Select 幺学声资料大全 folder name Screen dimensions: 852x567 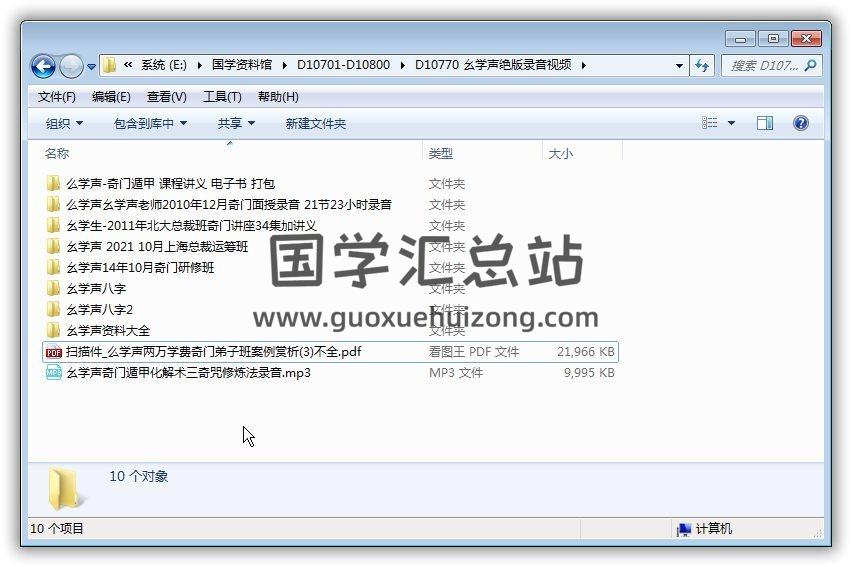pyautogui.click(x=108, y=331)
